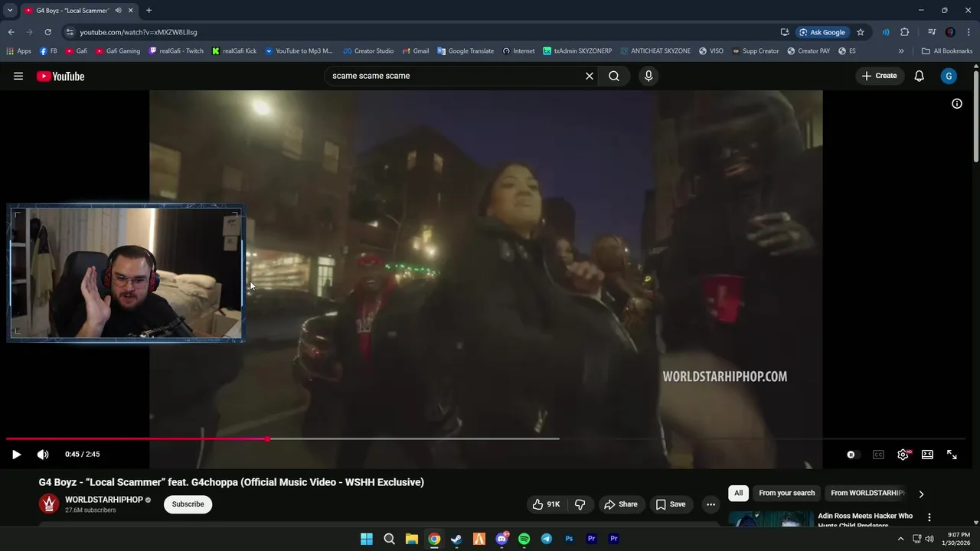The width and height of the screenshot is (980, 551).
Task: Like the video with 91K likes
Action: tap(547, 504)
